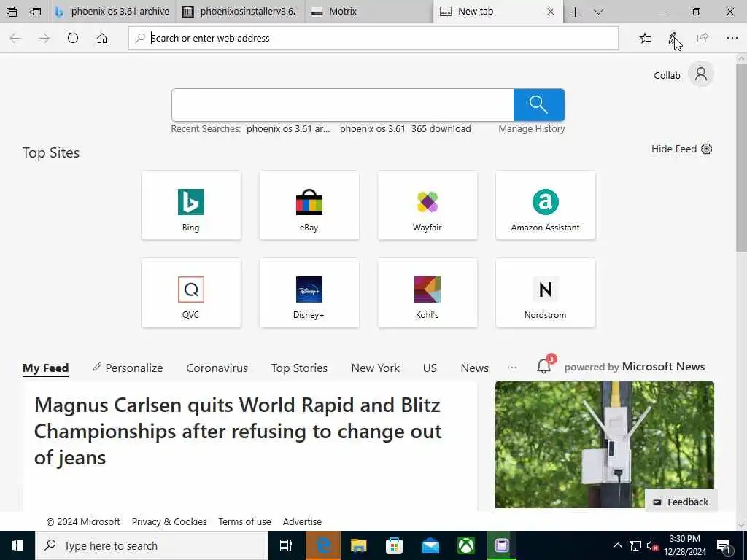Open the Magnus Carlsen headline article
Image resolution: width=747 pixels, height=560 pixels.
point(239,432)
